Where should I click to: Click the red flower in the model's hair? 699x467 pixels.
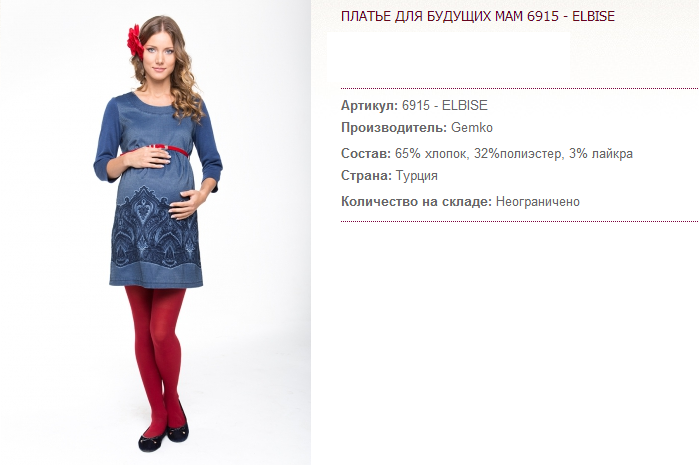[135, 42]
